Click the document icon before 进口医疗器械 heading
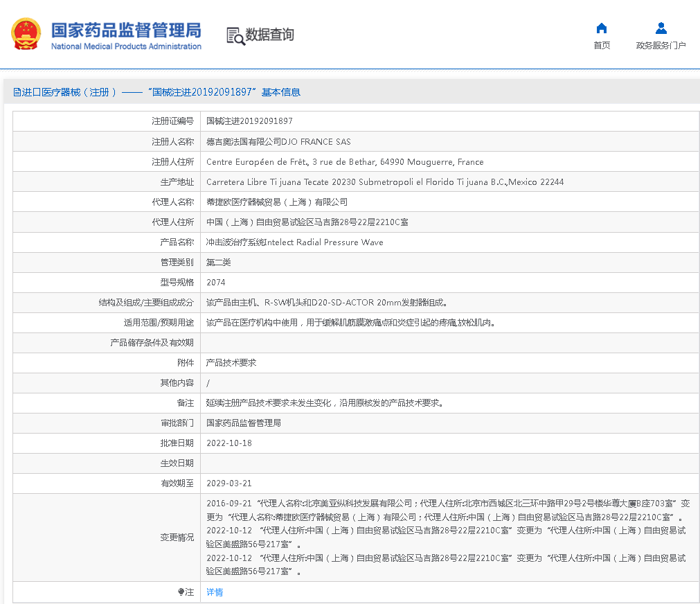Viewport: 700px width, 604px height. pos(17,92)
